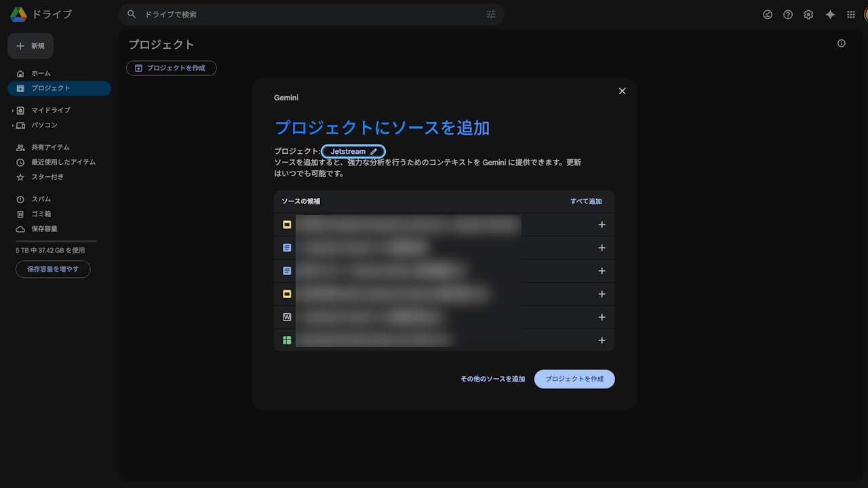Open the settings gear icon
Screen dimensions: 868x488
point(808,14)
